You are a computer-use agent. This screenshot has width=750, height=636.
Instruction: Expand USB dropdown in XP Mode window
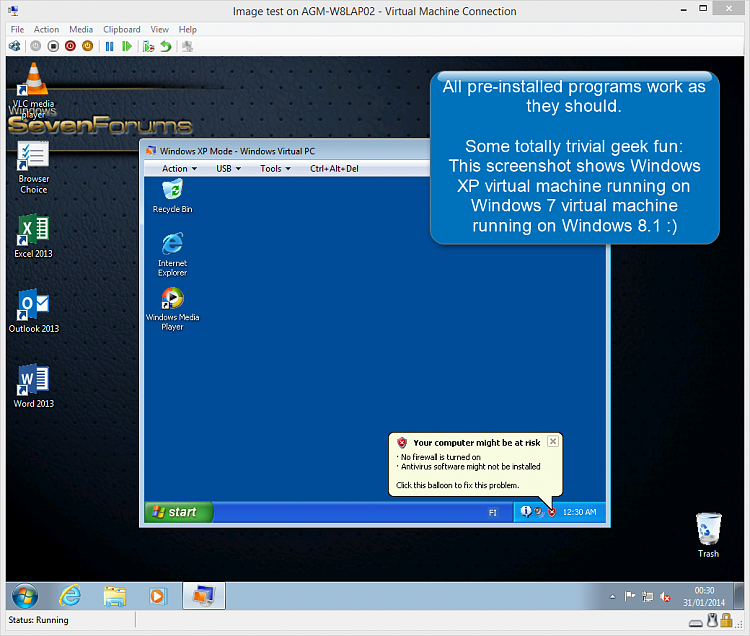tap(228, 168)
